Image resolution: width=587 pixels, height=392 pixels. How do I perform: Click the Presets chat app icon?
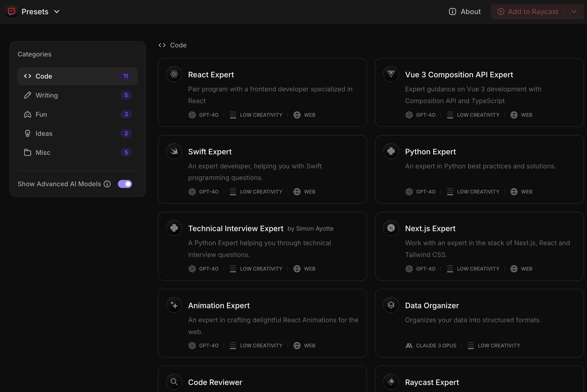point(12,12)
